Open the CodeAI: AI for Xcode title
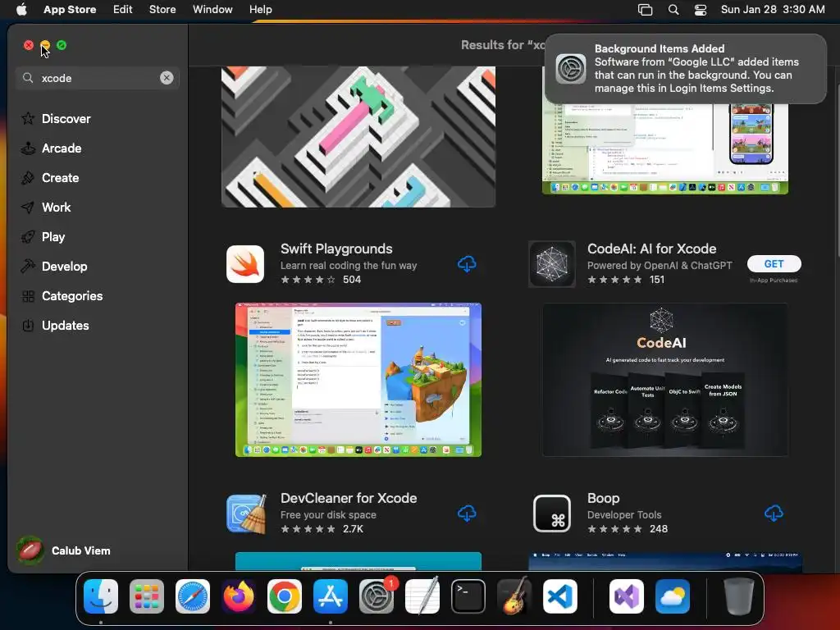840x630 pixels. click(x=651, y=249)
